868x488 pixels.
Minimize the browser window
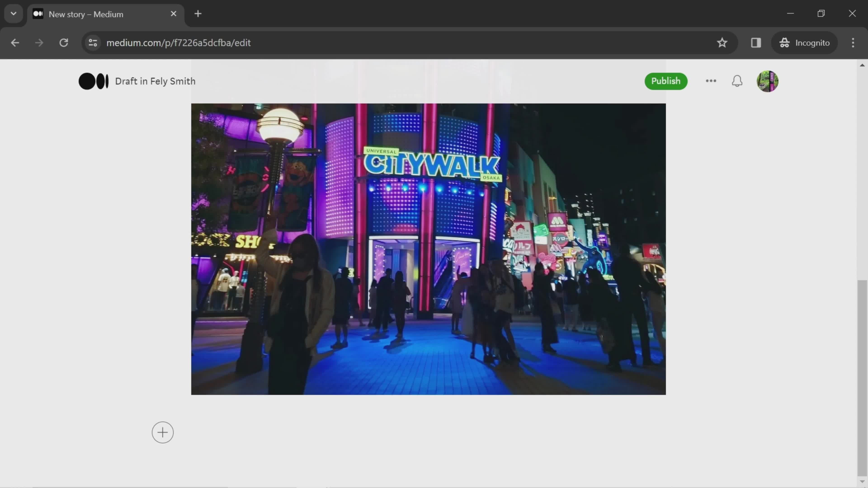[790, 14]
